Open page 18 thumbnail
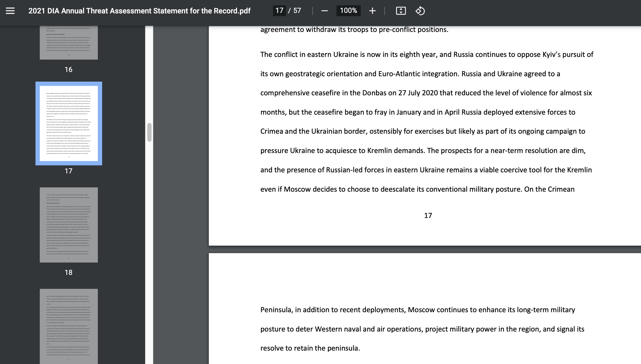The width and height of the screenshot is (641, 364). click(69, 225)
